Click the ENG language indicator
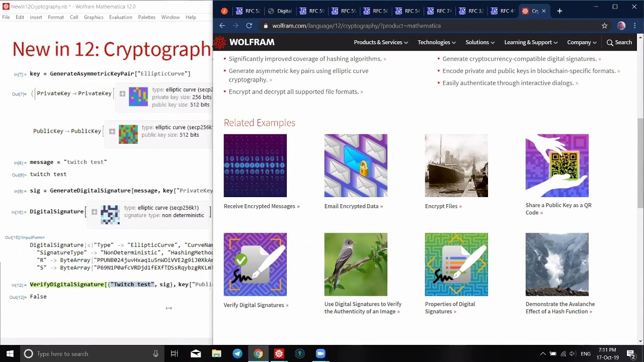 586,354
